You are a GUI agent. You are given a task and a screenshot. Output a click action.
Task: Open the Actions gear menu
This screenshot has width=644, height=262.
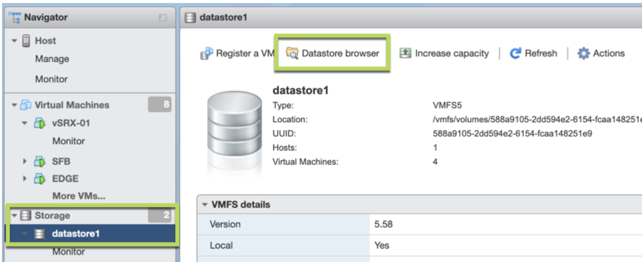tap(583, 53)
